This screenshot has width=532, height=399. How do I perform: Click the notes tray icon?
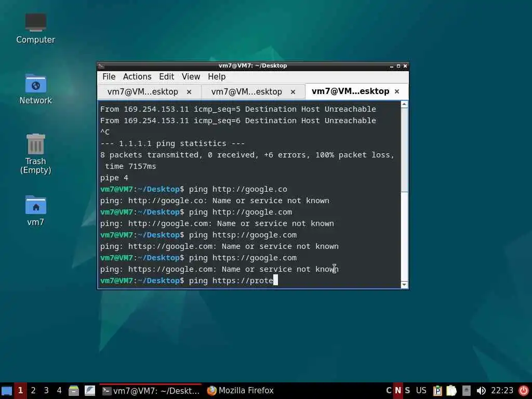(x=451, y=391)
